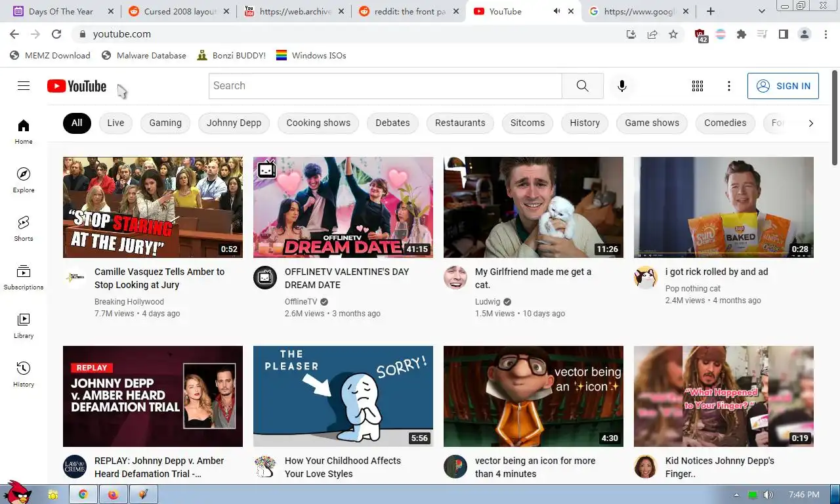Reload the page

coord(56,34)
